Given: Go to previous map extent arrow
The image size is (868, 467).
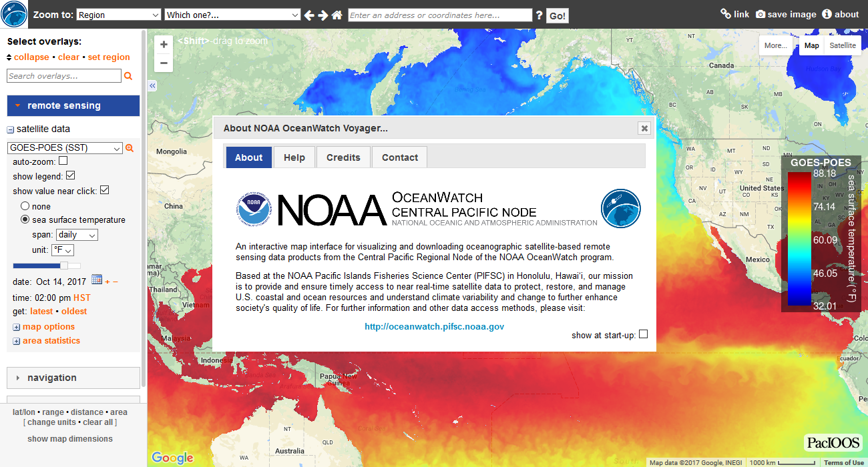Looking at the screenshot, I should click(x=309, y=15).
